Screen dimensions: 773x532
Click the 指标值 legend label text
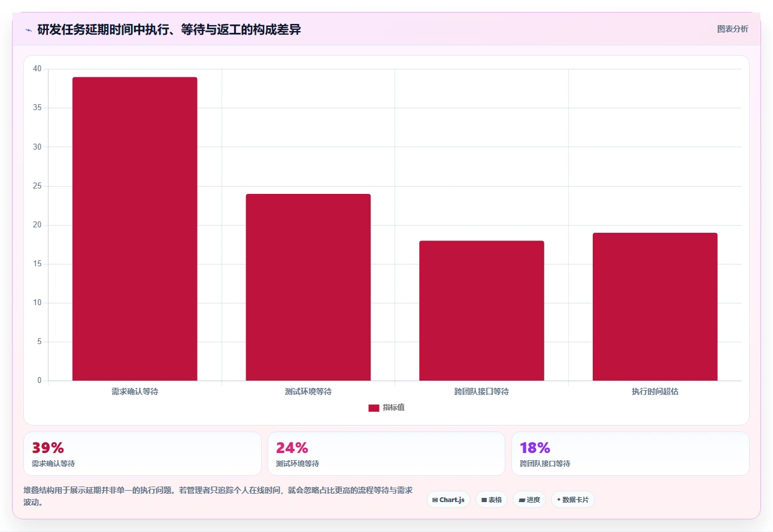click(394, 408)
